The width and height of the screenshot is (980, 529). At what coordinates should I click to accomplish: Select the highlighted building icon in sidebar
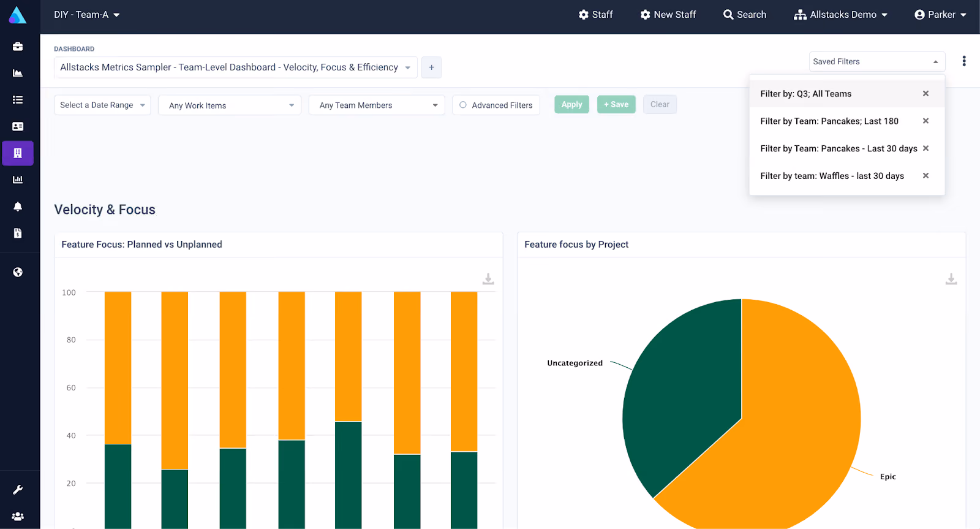18,153
